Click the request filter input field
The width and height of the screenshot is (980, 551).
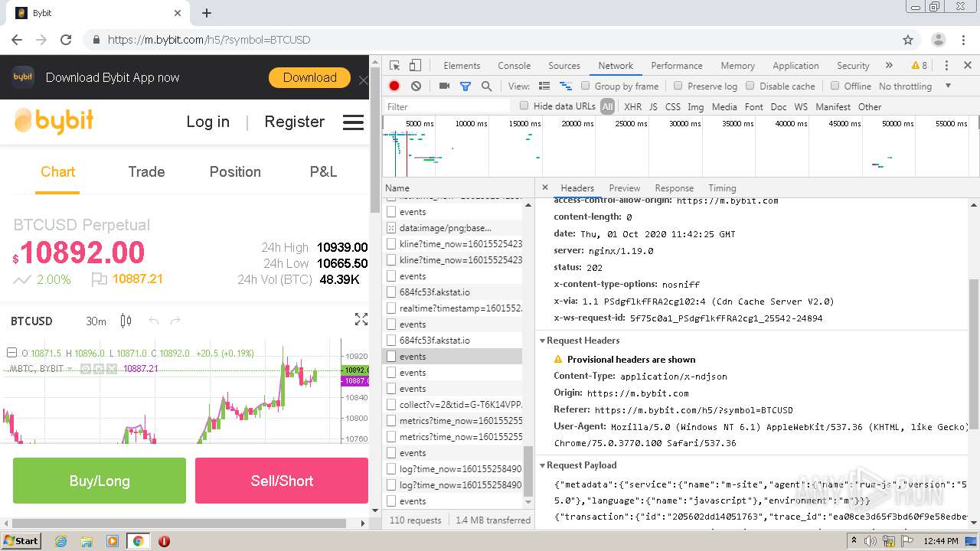[x=447, y=106]
